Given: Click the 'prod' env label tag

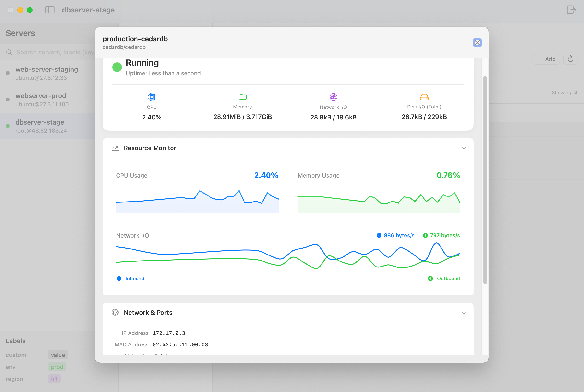Looking at the screenshot, I should 57,367.
